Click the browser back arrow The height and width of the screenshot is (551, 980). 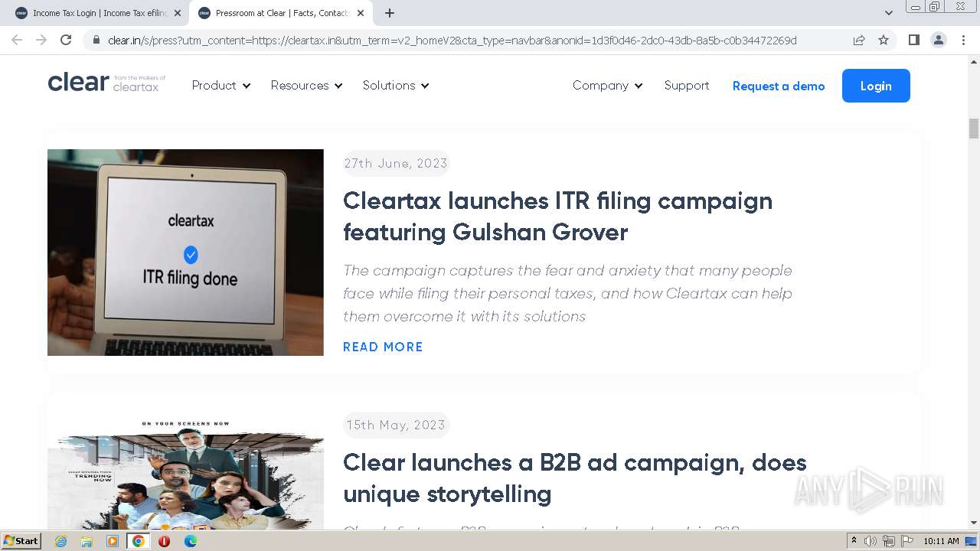(x=17, y=40)
